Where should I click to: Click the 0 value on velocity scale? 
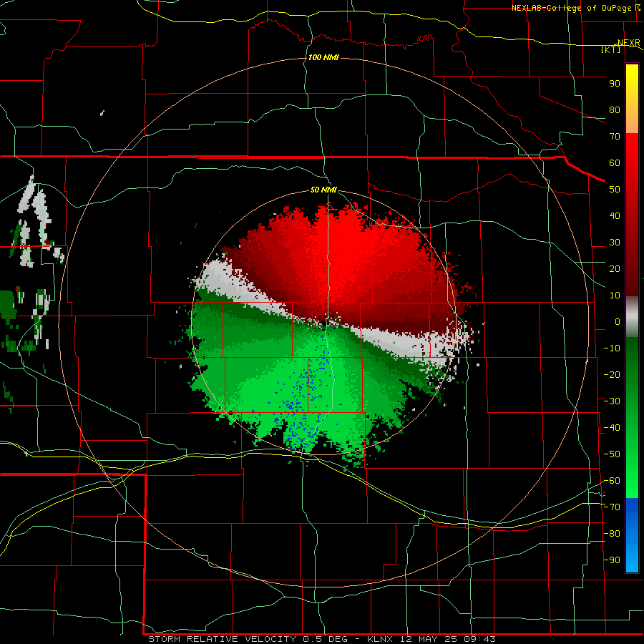coord(618,322)
